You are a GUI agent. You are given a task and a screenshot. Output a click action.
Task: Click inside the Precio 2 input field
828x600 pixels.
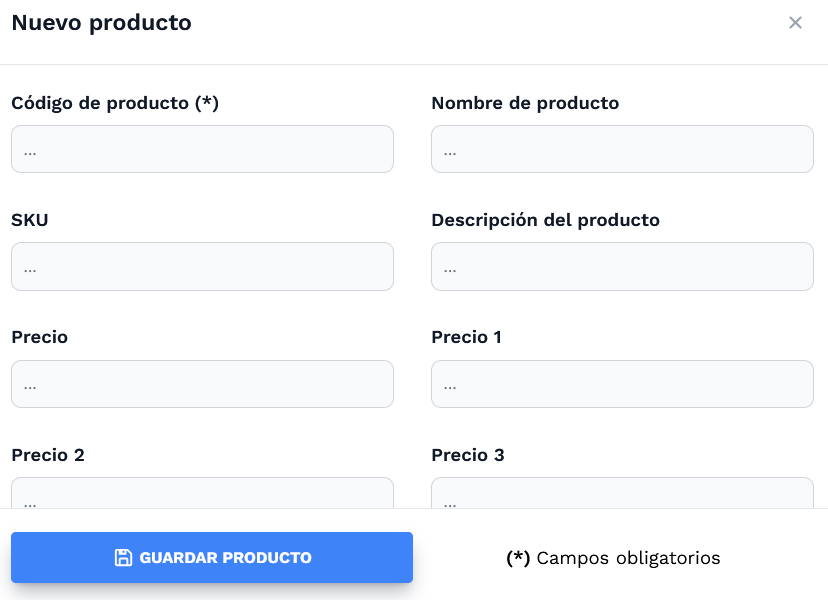[x=202, y=494]
